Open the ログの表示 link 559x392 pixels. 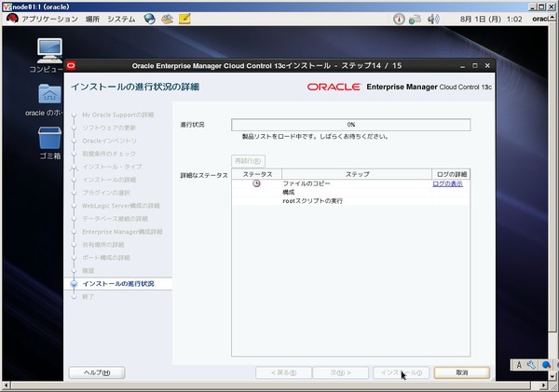pyautogui.click(x=447, y=183)
